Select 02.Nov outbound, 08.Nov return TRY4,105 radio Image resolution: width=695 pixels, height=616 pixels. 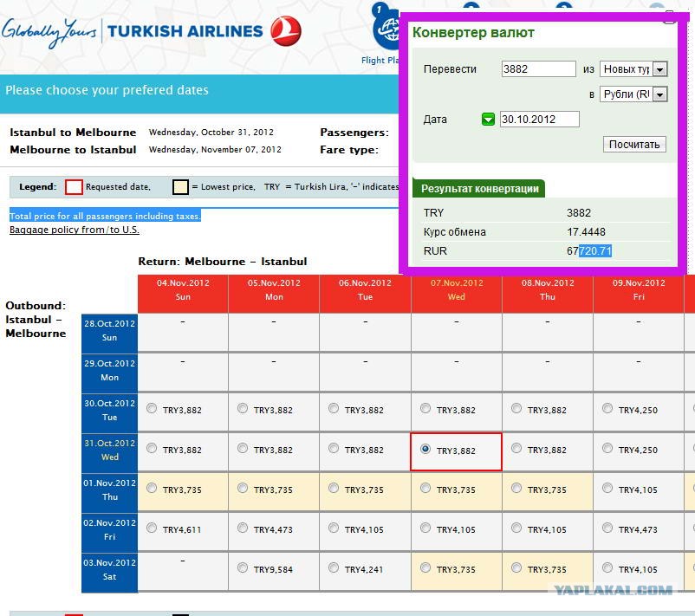pyautogui.click(x=516, y=528)
